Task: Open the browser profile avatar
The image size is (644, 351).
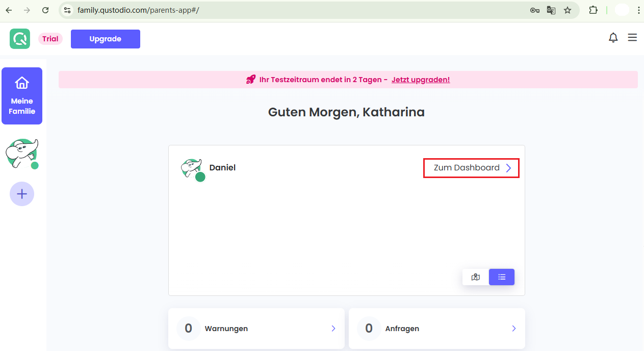Action: click(x=622, y=10)
